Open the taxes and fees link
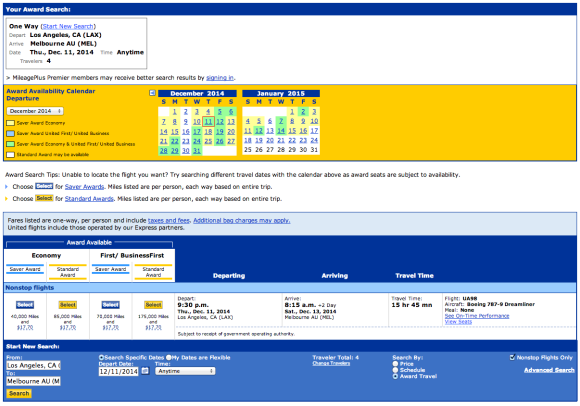The width and height of the screenshot is (580, 406). point(169,220)
